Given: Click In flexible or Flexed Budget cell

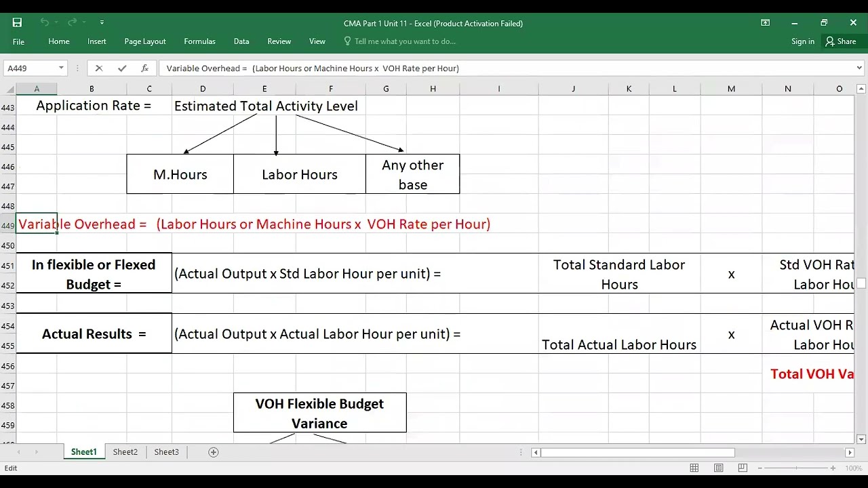Looking at the screenshot, I should tap(94, 274).
